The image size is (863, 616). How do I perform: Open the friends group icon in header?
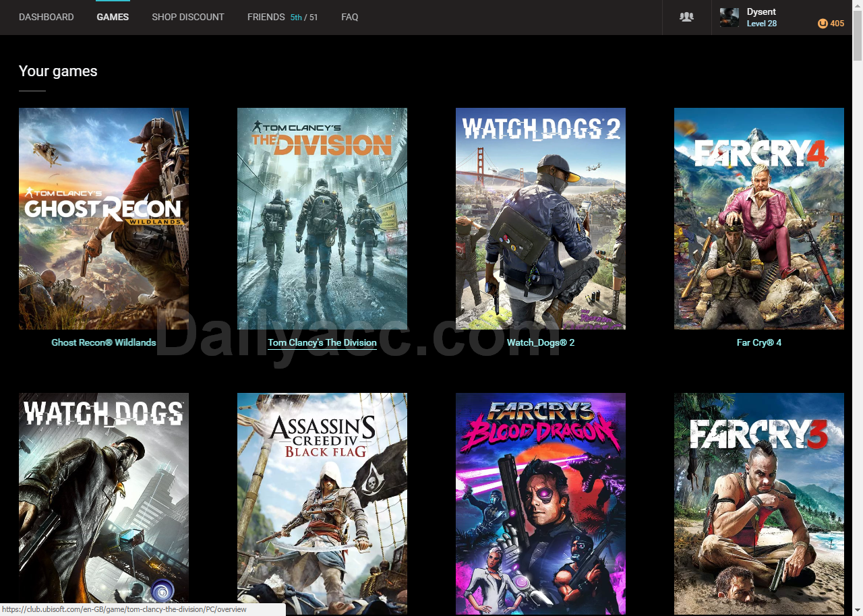point(686,17)
